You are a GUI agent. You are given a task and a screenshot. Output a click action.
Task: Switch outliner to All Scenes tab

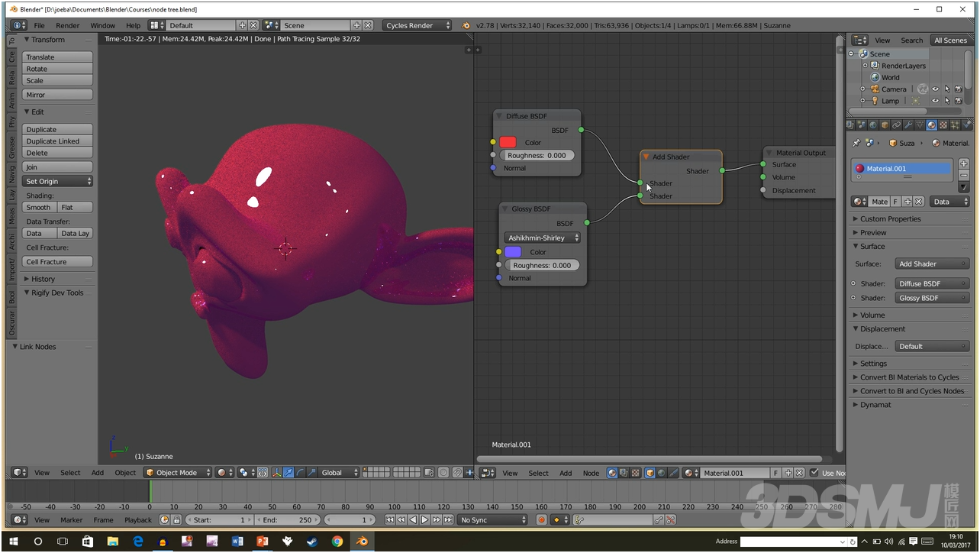(x=950, y=40)
